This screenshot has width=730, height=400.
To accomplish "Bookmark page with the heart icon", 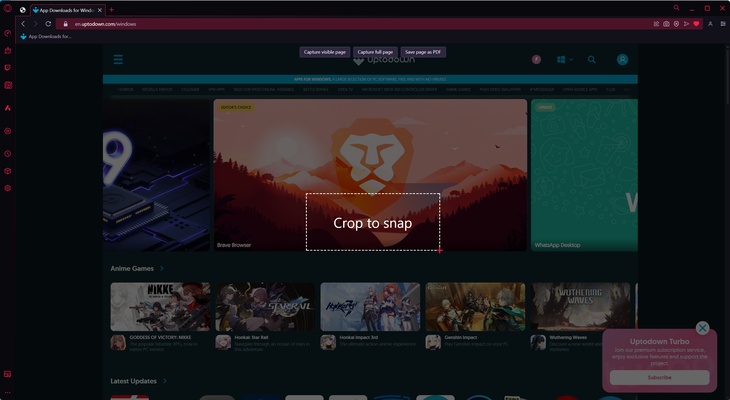I will [x=696, y=24].
